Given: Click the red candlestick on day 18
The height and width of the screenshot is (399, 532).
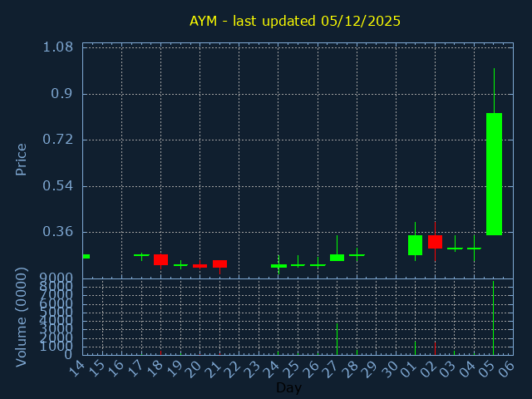Looking at the screenshot, I should [160, 259].
